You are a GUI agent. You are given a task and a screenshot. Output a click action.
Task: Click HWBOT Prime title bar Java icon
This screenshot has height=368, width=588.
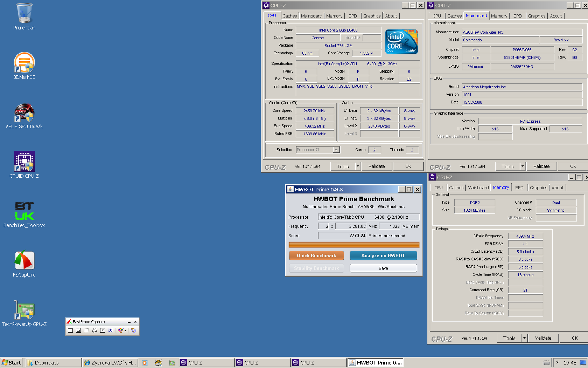tap(290, 189)
